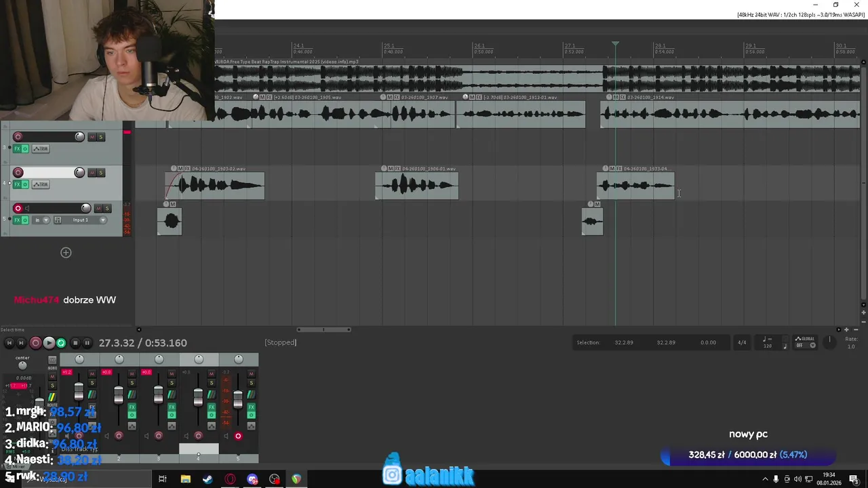Click the 4/4 time signature field

(742, 342)
